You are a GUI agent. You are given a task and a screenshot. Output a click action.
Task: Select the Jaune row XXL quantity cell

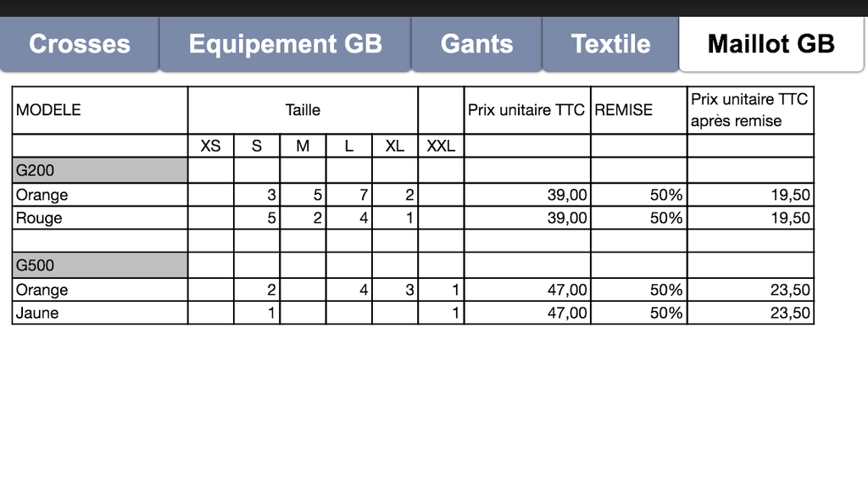tap(441, 313)
